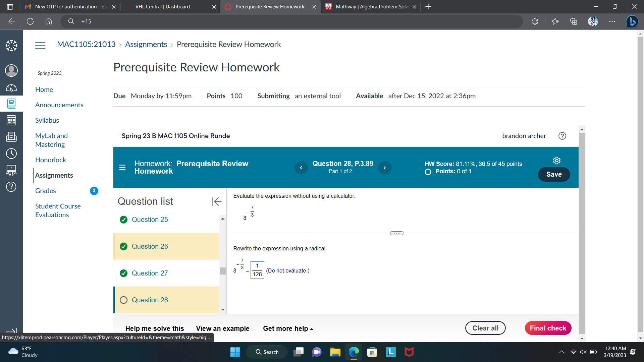
Task: Open the Canvas History clock icon
Action: [11, 154]
